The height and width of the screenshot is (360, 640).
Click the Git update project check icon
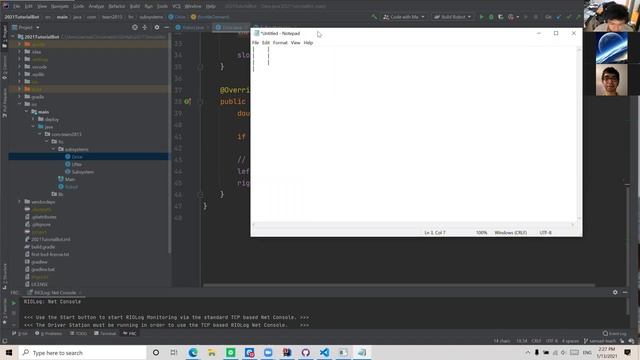[559, 17]
